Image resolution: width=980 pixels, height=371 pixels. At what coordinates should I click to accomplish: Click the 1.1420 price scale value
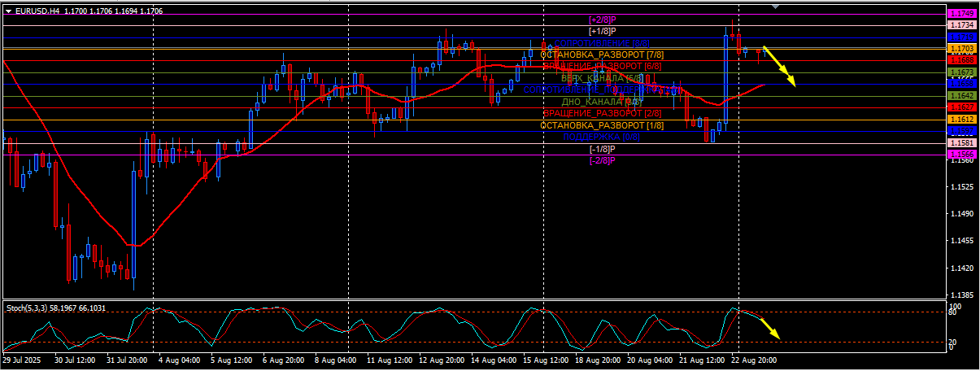coord(963,268)
